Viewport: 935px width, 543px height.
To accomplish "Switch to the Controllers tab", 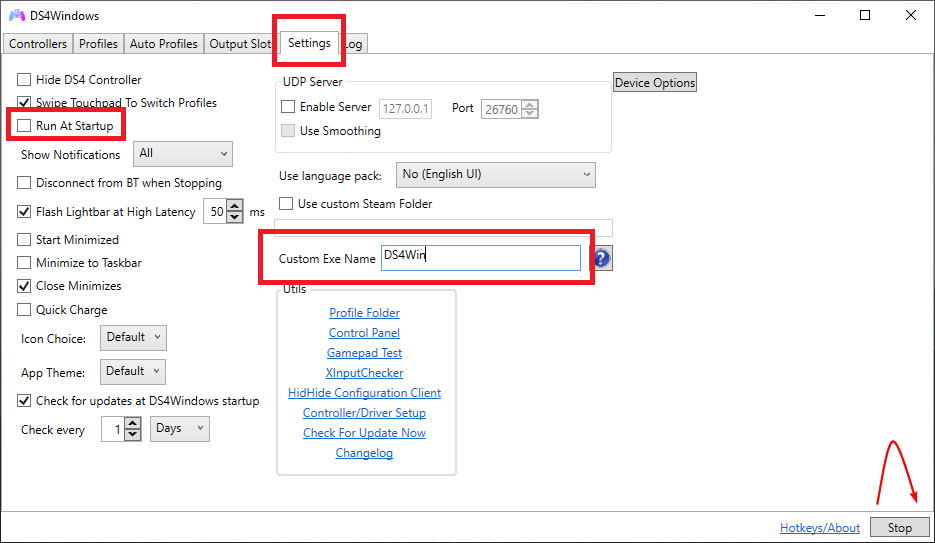I will tap(38, 44).
